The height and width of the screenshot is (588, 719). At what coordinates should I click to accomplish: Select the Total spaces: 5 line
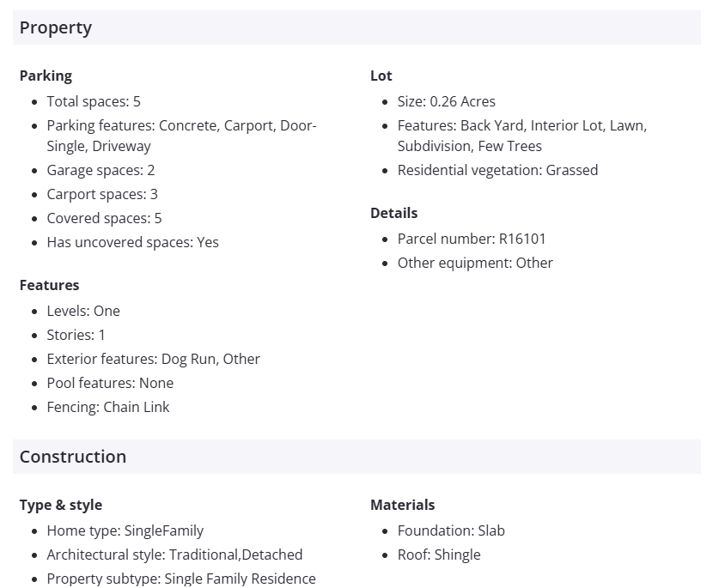coord(94,101)
